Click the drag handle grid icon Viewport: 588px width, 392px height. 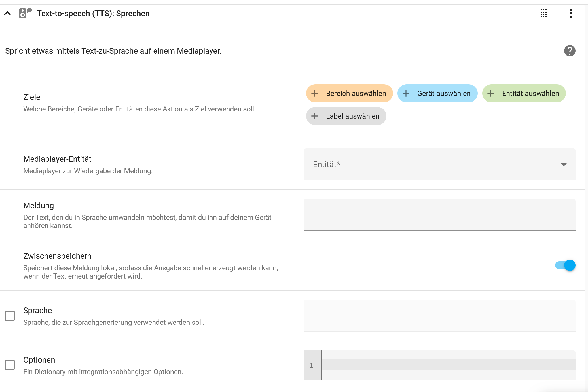[543, 13]
